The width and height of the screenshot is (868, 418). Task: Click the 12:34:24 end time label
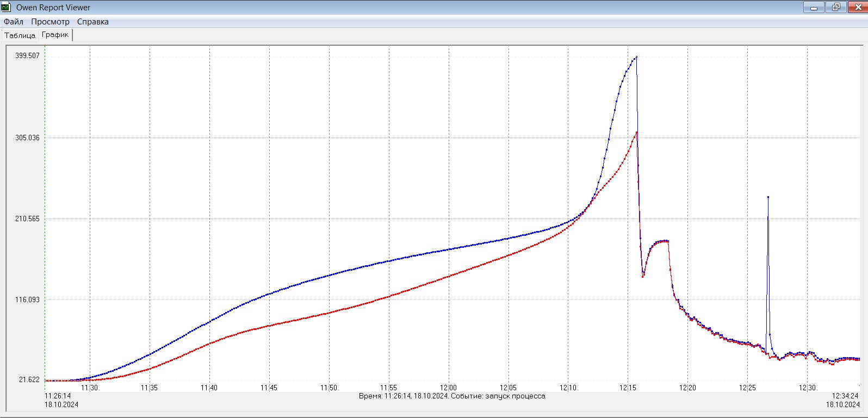(x=845, y=396)
